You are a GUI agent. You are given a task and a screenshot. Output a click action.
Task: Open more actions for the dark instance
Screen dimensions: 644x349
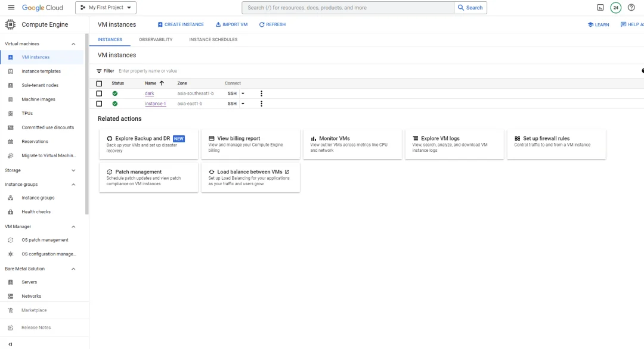point(261,94)
